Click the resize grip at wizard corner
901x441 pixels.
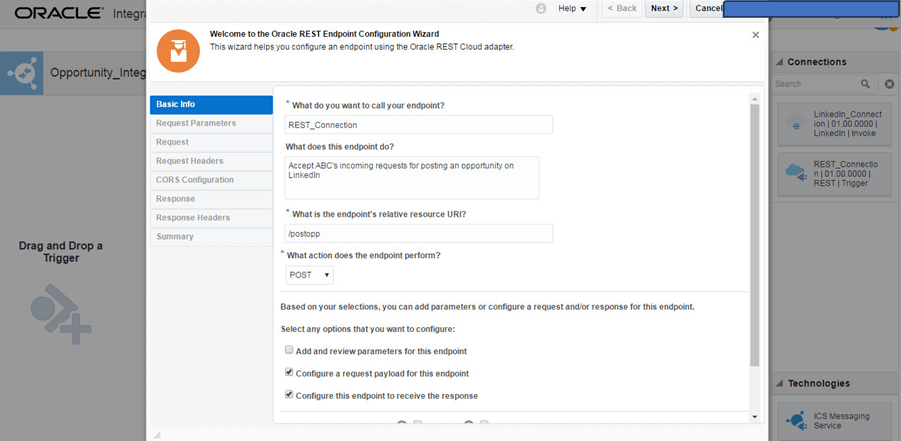click(157, 434)
